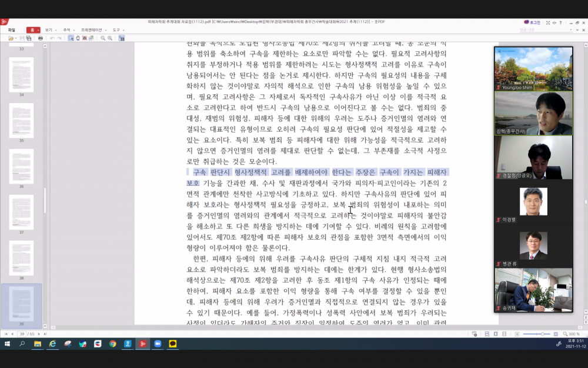The width and height of the screenshot is (588, 368).
Task: Click the Undo arrow icon
Action: [52, 38]
